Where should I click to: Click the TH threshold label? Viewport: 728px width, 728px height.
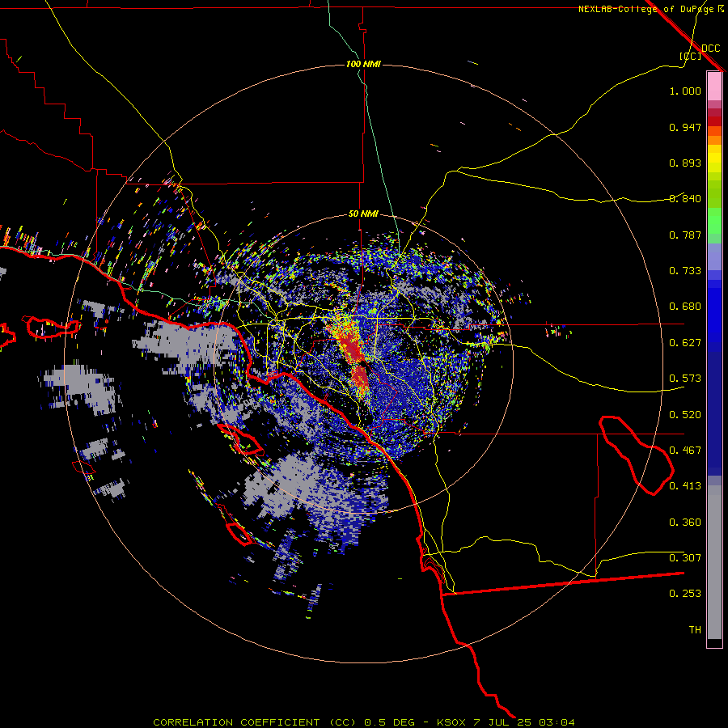pyautogui.click(x=695, y=630)
